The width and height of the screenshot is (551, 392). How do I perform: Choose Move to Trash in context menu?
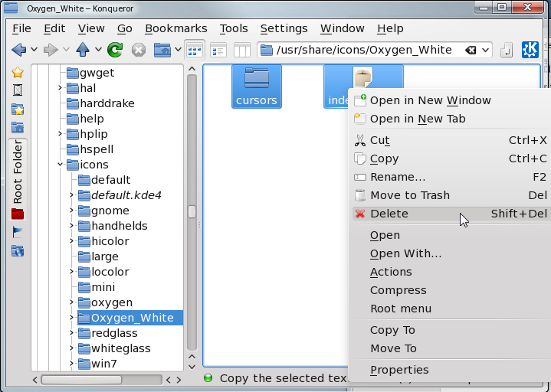(x=451, y=195)
